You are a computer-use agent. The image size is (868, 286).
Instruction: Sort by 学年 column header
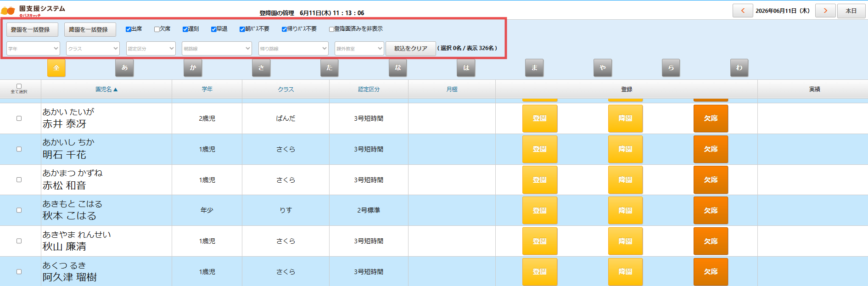(x=207, y=90)
